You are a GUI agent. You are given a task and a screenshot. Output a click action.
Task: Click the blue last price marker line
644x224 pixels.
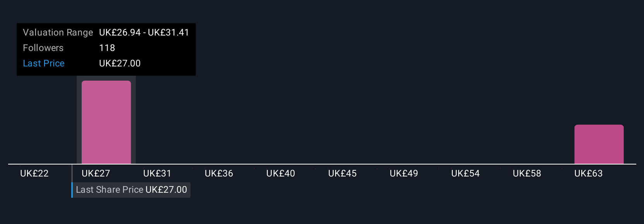click(x=72, y=181)
